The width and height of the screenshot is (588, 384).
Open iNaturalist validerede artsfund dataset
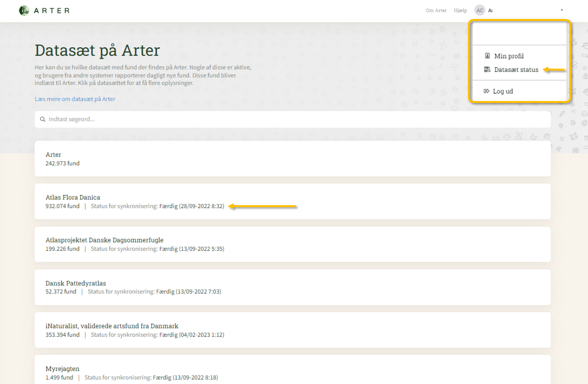[x=293, y=330]
